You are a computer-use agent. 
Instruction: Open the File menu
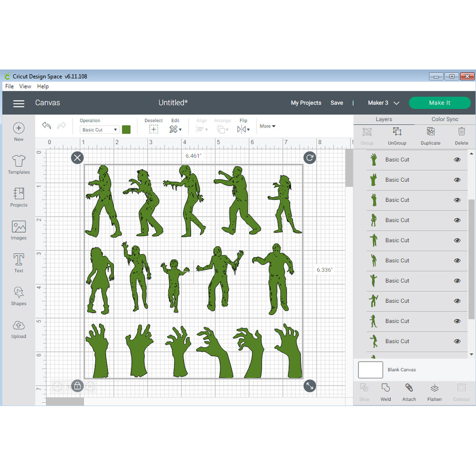click(9, 86)
